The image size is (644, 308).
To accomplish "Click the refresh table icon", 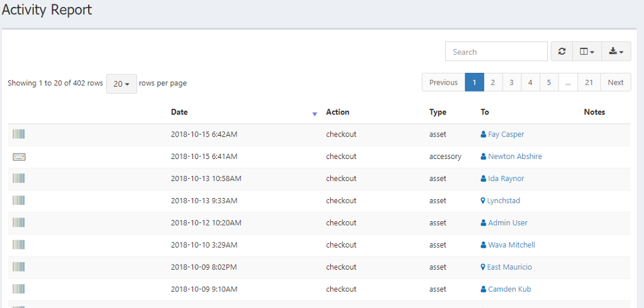I will click(562, 52).
